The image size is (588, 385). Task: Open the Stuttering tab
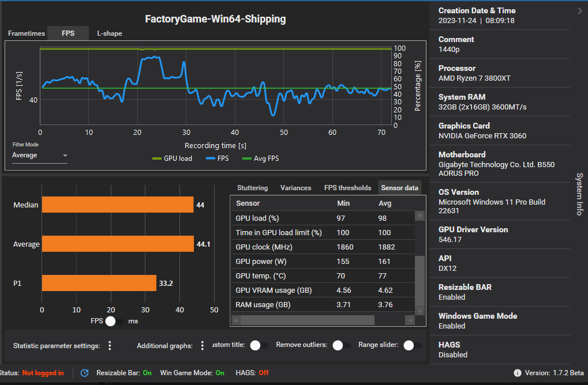pos(252,188)
